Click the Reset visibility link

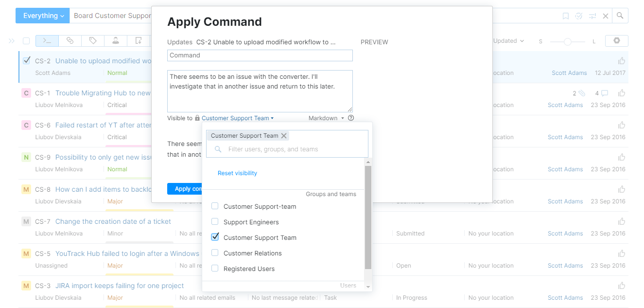237,173
